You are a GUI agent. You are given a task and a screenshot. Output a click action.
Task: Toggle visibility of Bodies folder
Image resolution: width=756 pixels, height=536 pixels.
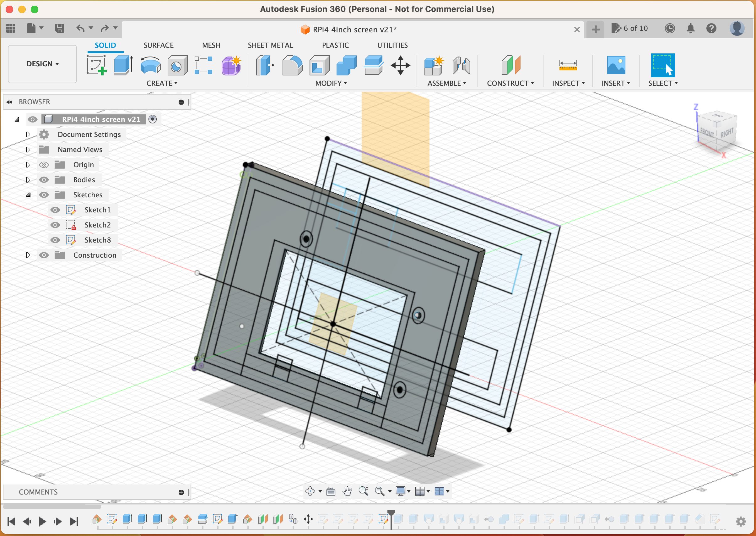click(x=44, y=180)
